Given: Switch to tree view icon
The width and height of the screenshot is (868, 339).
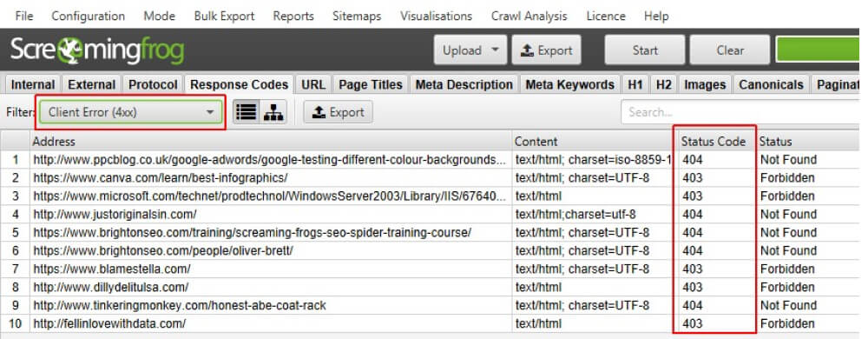Looking at the screenshot, I should click(273, 112).
